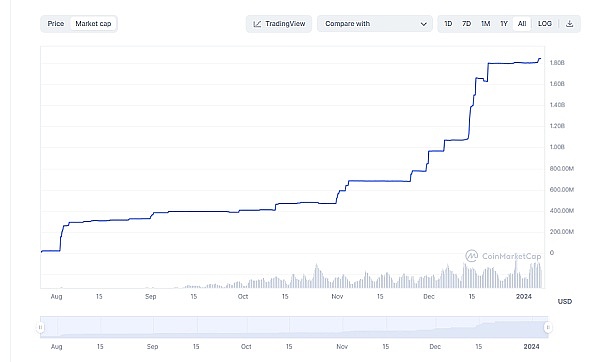Toggle the LOG scale option
The height and width of the screenshot is (362, 600).
pos(545,24)
